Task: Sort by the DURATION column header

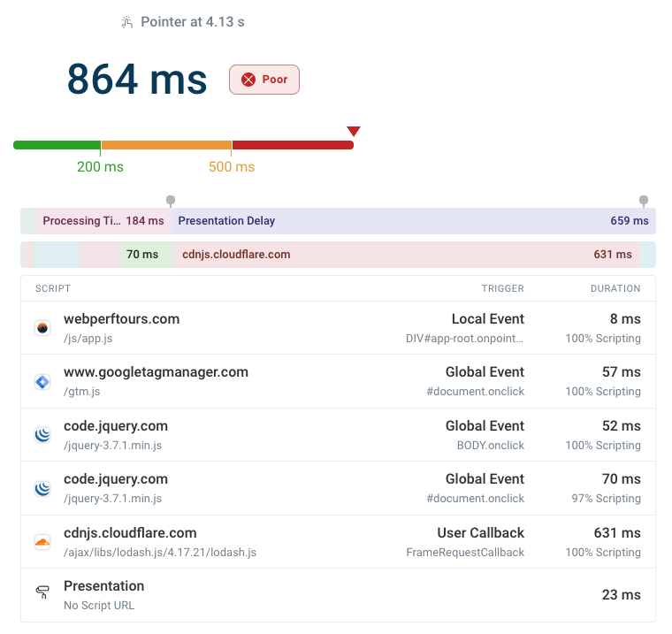Action: pyautogui.click(x=615, y=288)
